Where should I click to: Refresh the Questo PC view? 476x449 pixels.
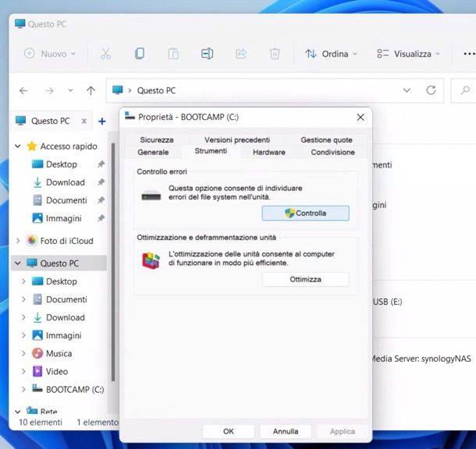[431, 90]
